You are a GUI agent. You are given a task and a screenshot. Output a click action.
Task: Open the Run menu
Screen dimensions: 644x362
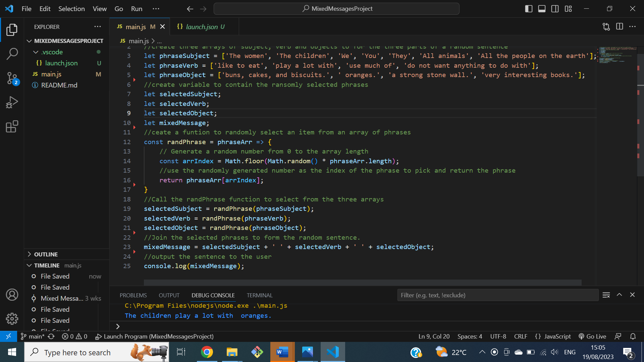pyautogui.click(x=137, y=9)
